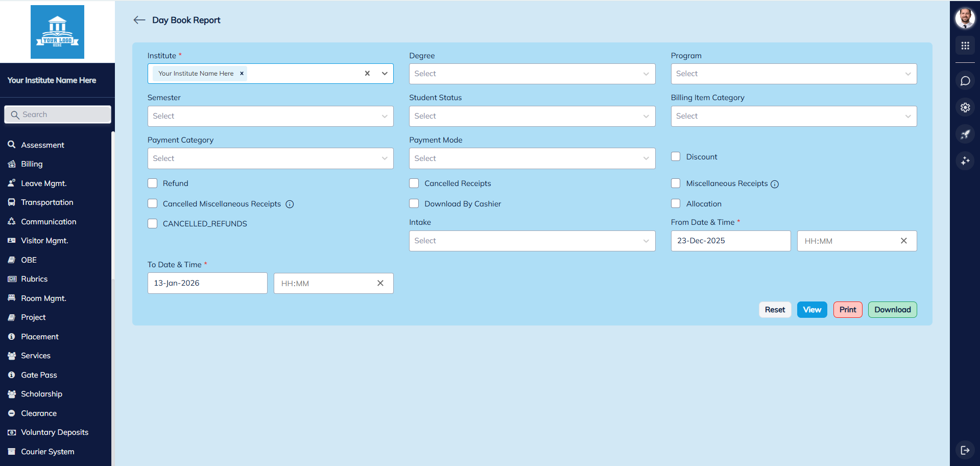Viewport: 980px width, 466px height.
Task: Clear the From Date time field
Action: pos(903,241)
